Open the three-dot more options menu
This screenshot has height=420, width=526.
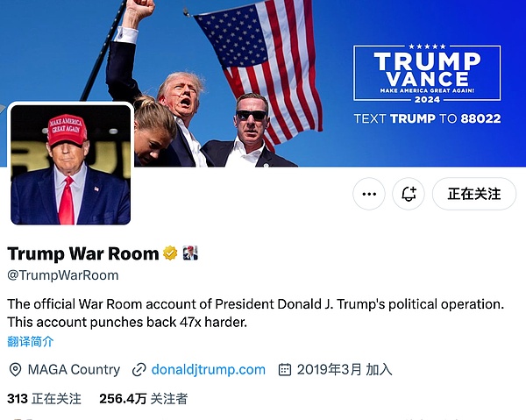(x=369, y=194)
